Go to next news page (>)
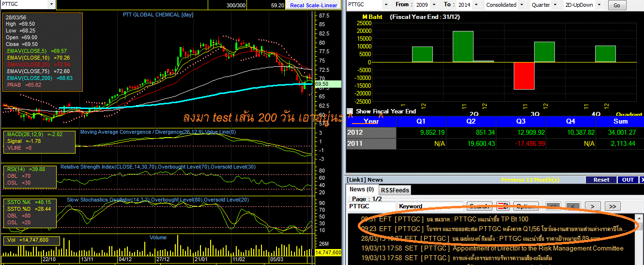644x265 pixels. (x=593, y=206)
